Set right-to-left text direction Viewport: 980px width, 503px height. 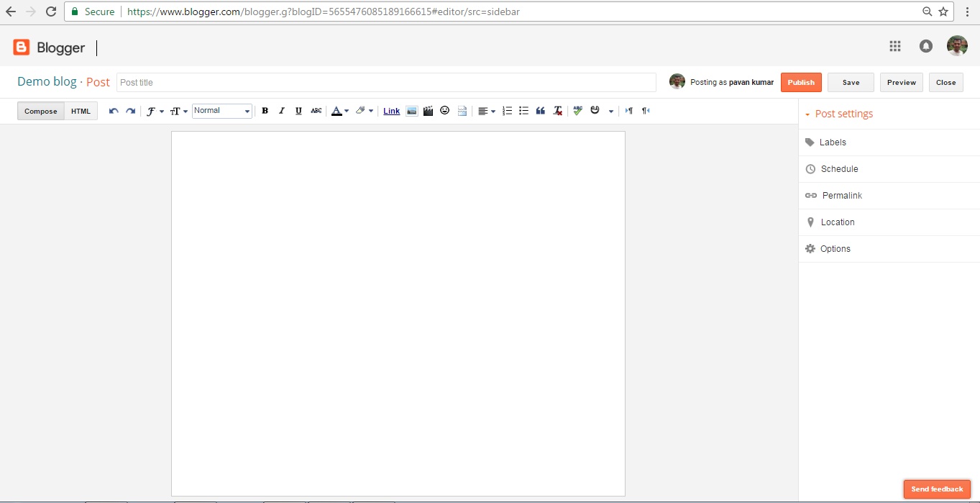pos(646,111)
